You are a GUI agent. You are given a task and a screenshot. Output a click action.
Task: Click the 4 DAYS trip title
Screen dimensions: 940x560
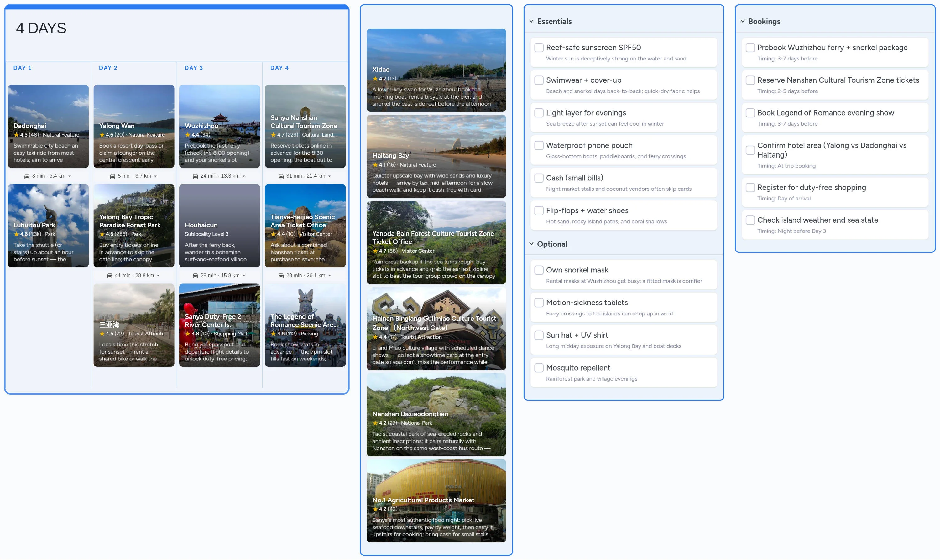coord(41,28)
